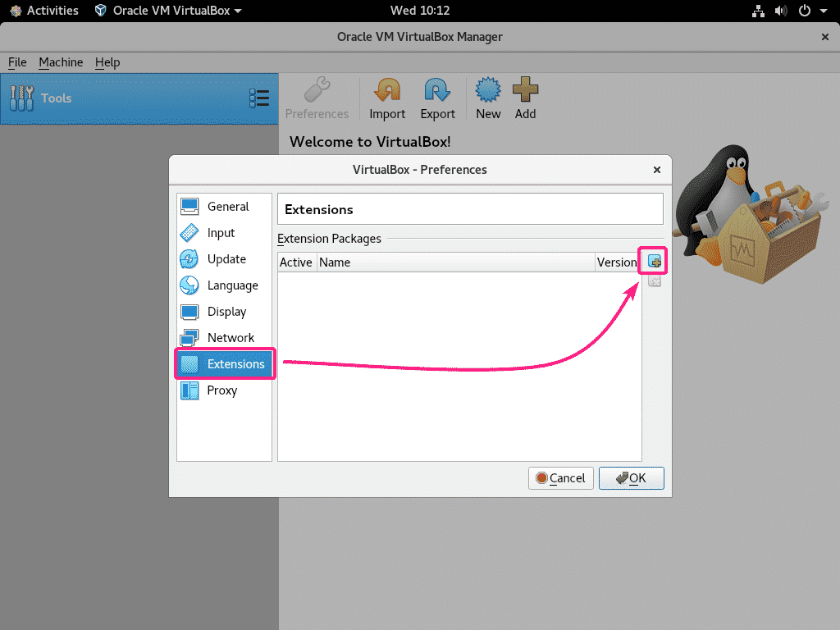This screenshot has height=630, width=840.
Task: Open Display preferences section
Action: tap(225, 311)
